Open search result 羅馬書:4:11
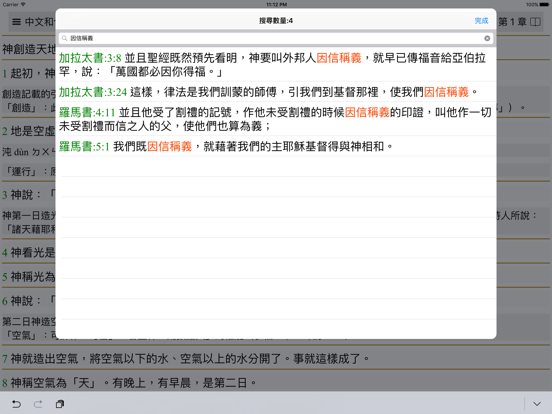 (x=276, y=119)
